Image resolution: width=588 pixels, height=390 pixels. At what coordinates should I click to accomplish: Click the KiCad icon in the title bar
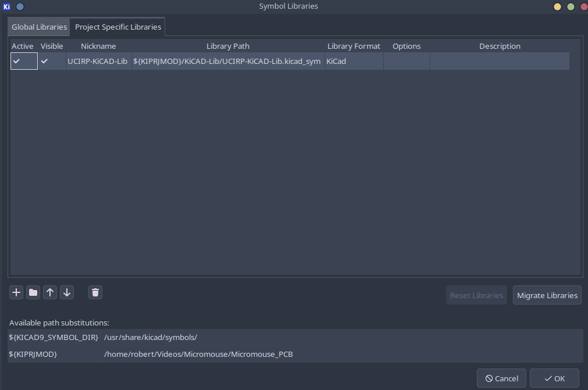click(x=6, y=6)
